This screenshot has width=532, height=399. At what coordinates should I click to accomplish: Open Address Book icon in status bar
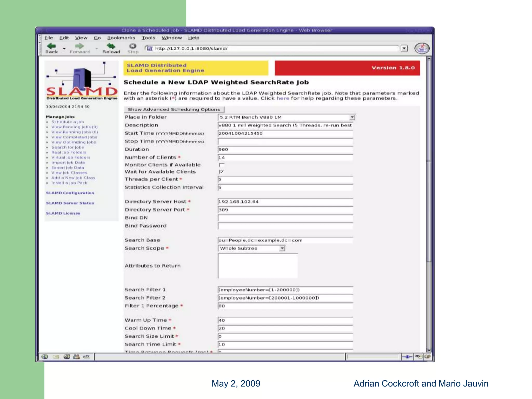point(76,357)
